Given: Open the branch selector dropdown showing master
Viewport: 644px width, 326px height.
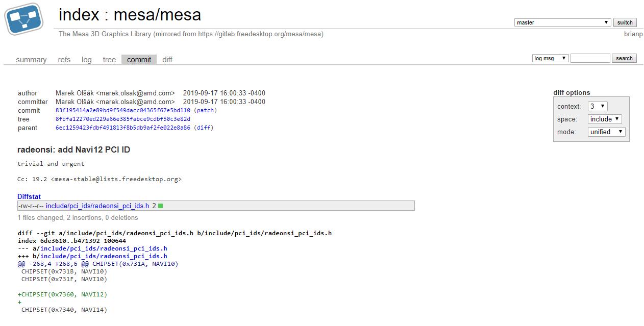Looking at the screenshot, I should point(562,22).
